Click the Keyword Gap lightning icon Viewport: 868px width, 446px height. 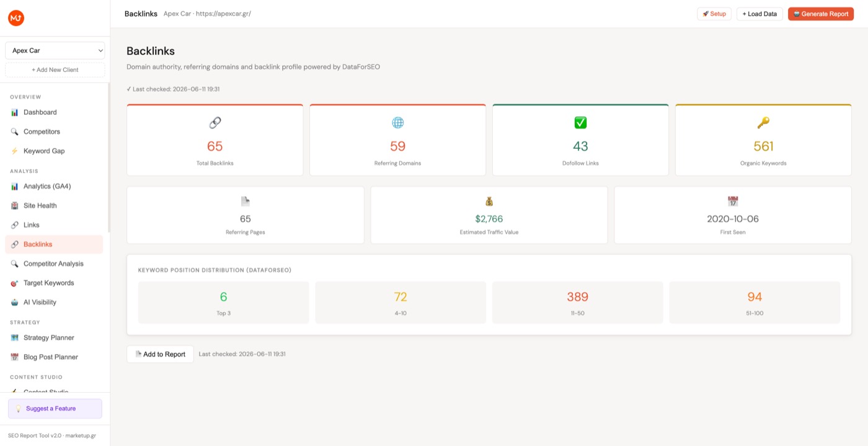tap(15, 151)
